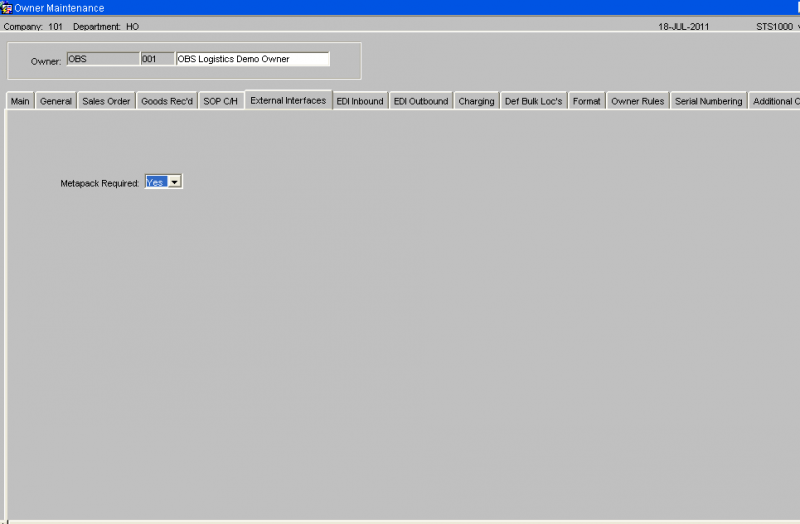Screen dimensions: 800x524
Task: Expand the Metapack Required dropdown arrow
Action: [x=174, y=182]
